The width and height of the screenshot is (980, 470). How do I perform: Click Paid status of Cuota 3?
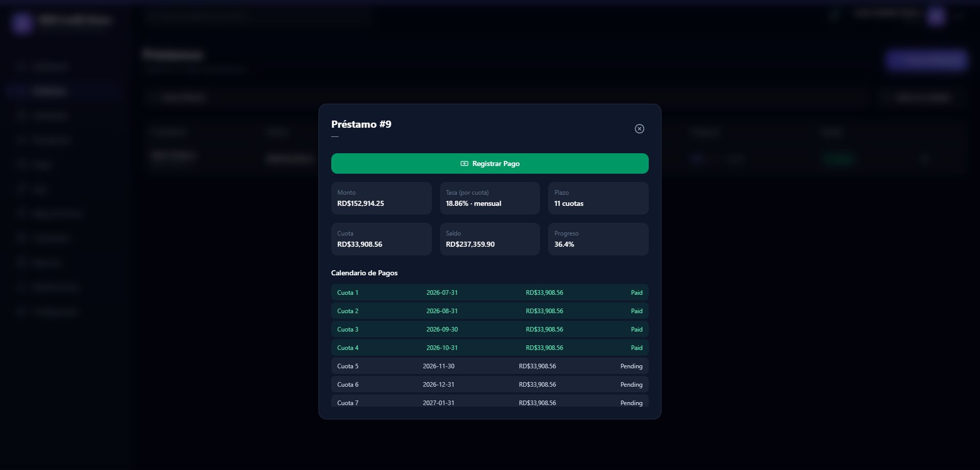(636, 330)
